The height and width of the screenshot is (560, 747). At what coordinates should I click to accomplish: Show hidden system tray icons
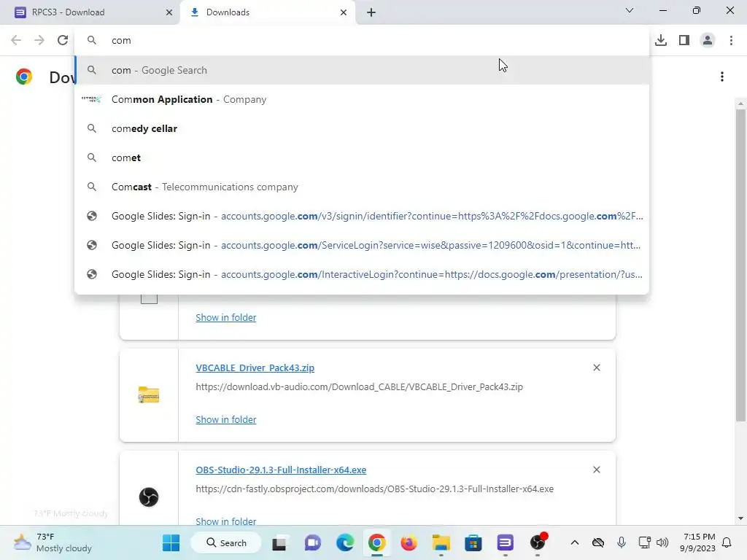click(x=575, y=542)
